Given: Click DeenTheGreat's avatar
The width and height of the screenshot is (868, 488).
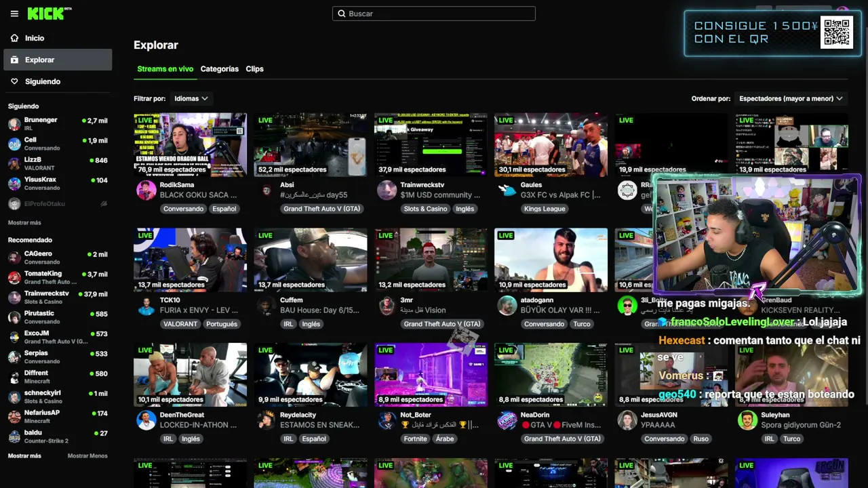Looking at the screenshot, I should (146, 420).
